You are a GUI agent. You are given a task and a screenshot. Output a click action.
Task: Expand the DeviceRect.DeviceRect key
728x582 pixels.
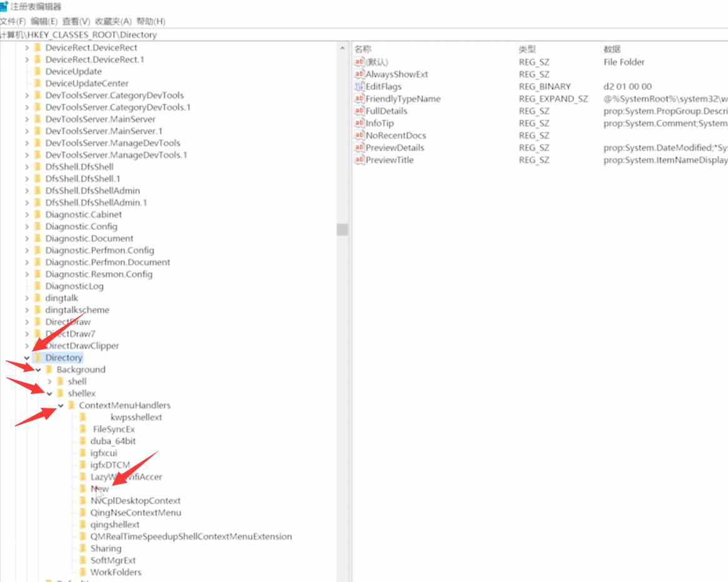(x=26, y=48)
